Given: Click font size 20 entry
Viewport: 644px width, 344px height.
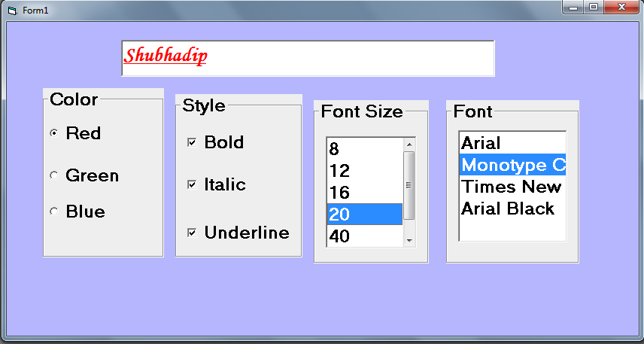Looking at the screenshot, I should click(x=364, y=215).
